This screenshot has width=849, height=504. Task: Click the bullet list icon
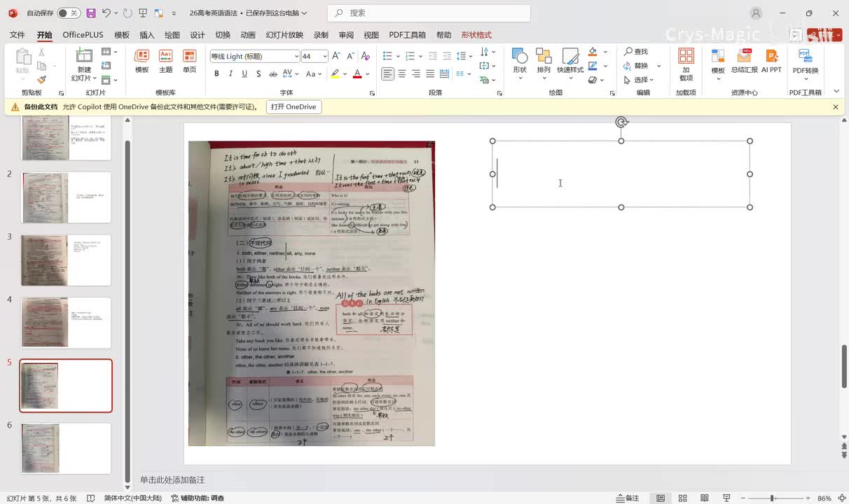click(387, 56)
